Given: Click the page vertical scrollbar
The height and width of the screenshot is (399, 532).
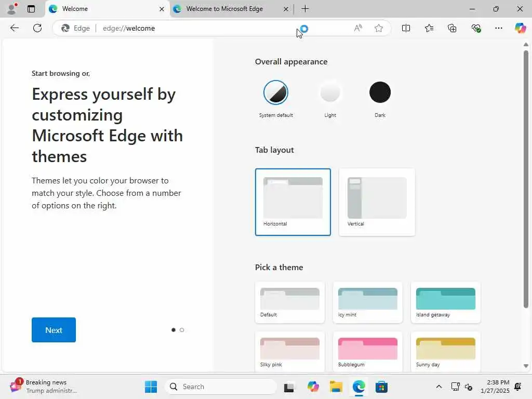Looking at the screenshot, I should [526, 179].
